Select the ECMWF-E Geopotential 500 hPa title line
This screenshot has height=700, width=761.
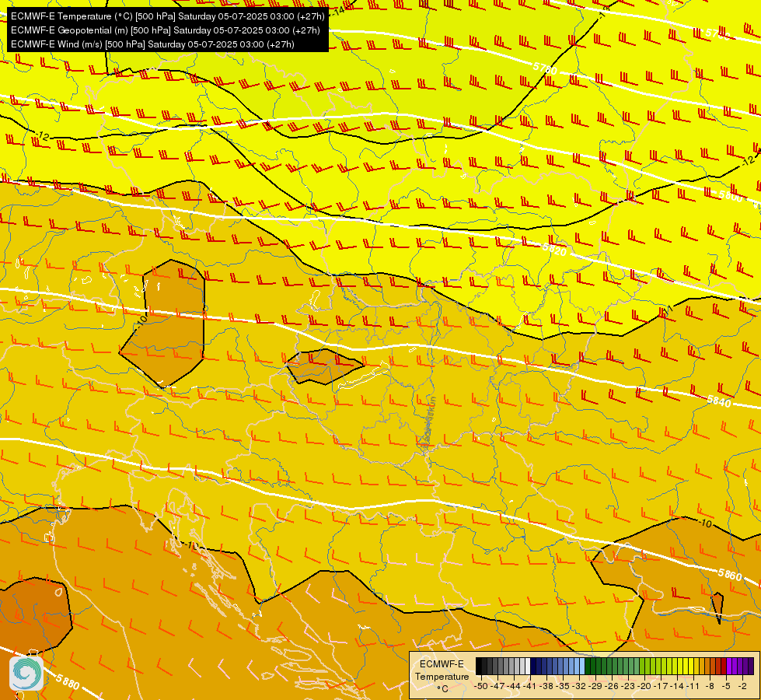click(x=166, y=30)
